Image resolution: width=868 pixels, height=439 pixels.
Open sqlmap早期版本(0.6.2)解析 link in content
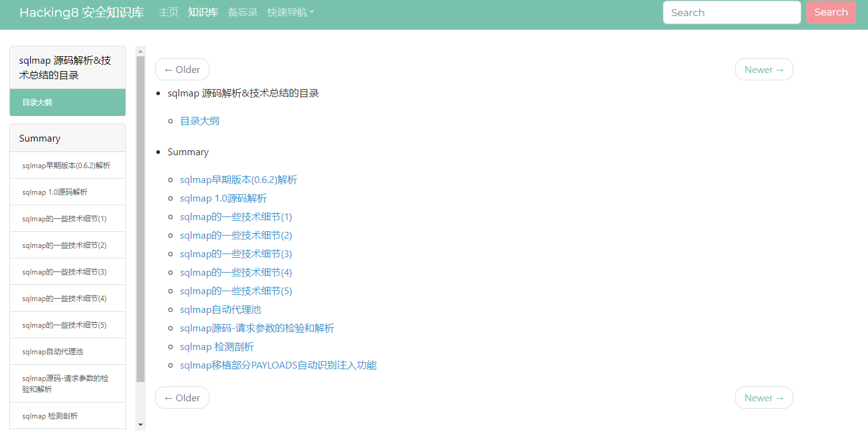tap(238, 179)
